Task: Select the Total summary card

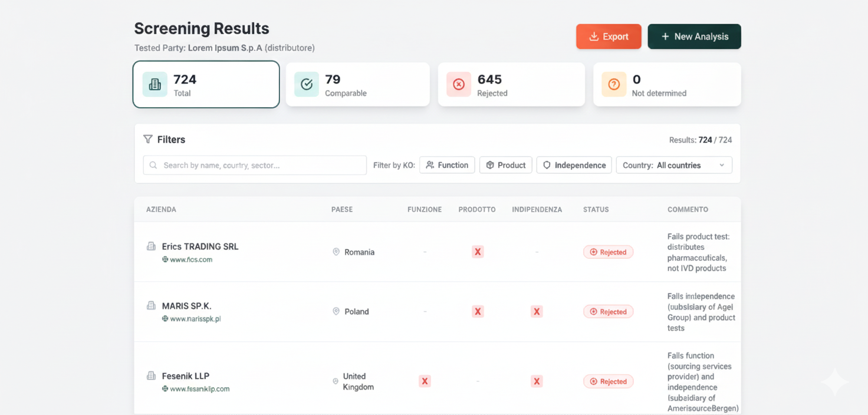Action: pos(206,84)
